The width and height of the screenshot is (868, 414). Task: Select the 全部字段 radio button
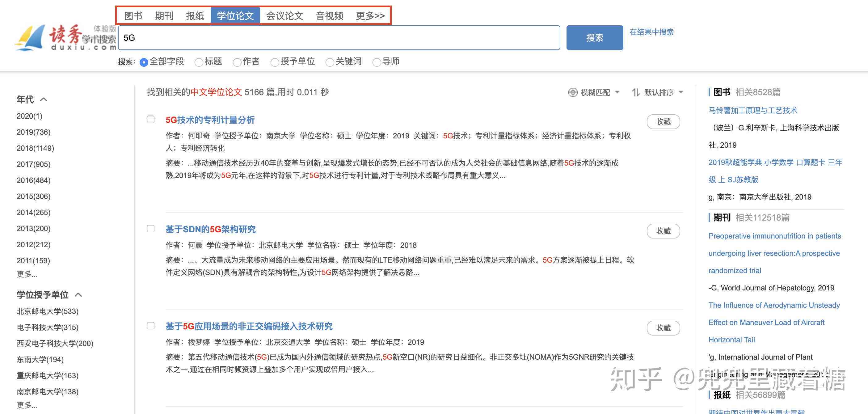(144, 62)
